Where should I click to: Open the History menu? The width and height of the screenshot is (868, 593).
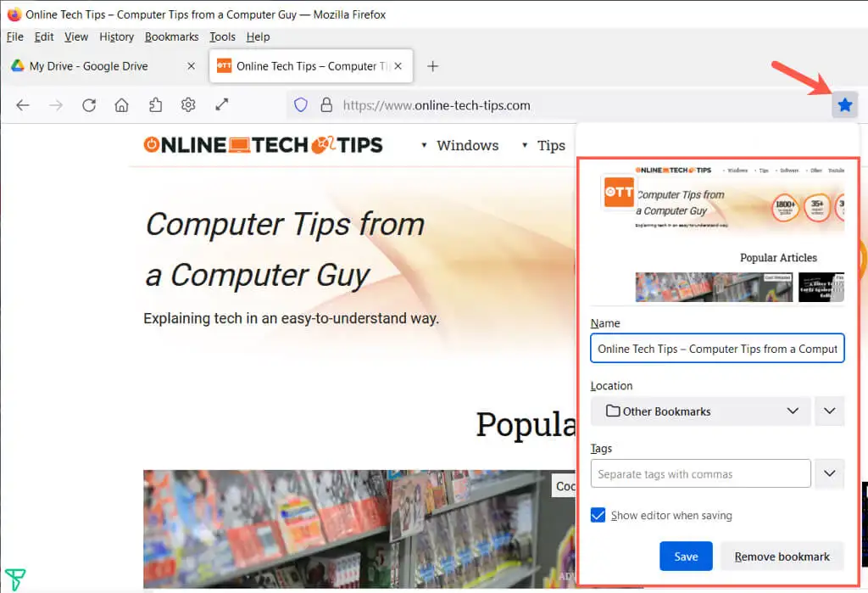[x=116, y=36]
